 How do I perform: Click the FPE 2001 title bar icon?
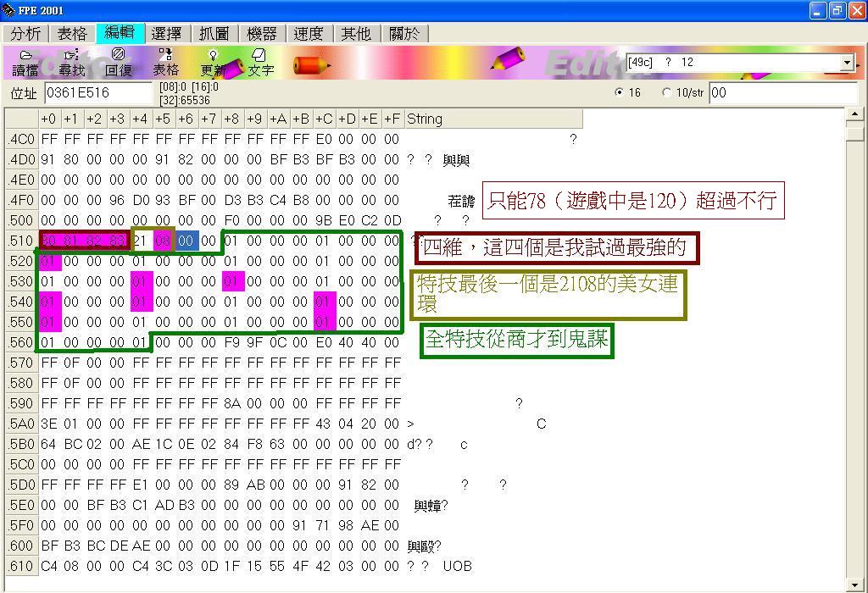point(8,10)
